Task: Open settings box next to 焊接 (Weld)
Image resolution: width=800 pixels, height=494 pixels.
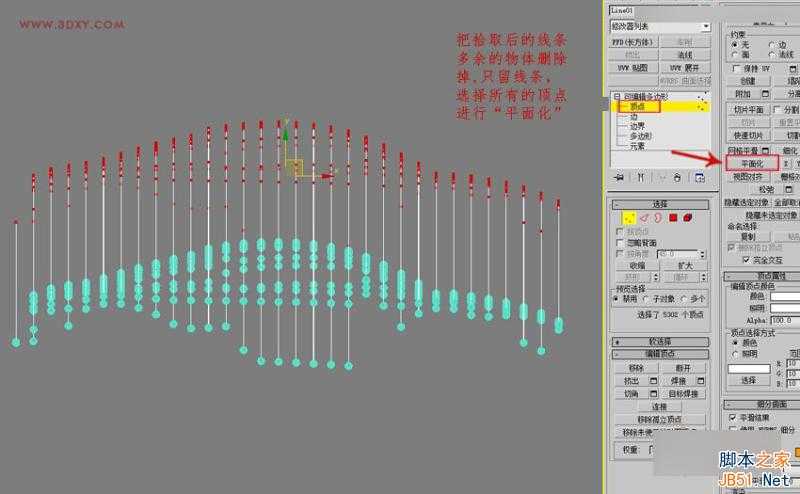Action: click(x=701, y=381)
